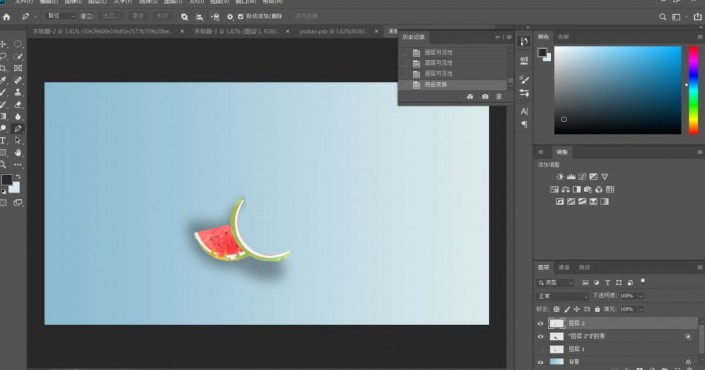Open the Color panel menu
The width and height of the screenshot is (705, 370).
pos(700,37)
